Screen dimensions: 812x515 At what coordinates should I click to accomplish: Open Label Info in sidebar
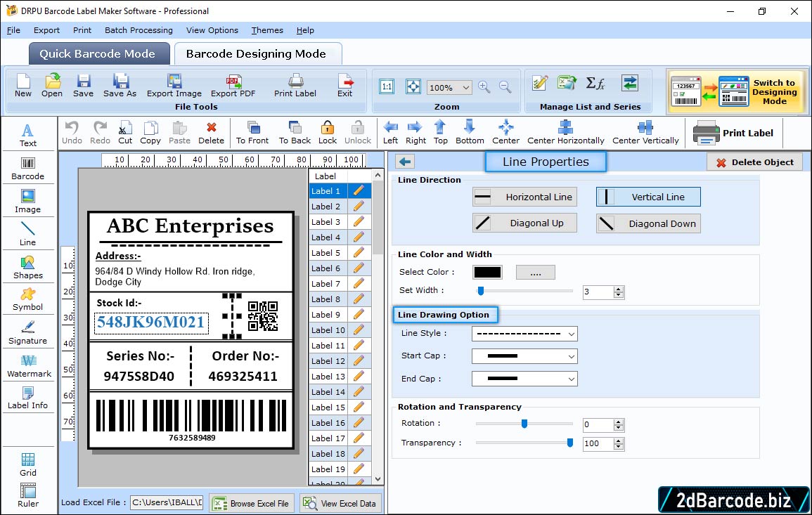point(28,398)
